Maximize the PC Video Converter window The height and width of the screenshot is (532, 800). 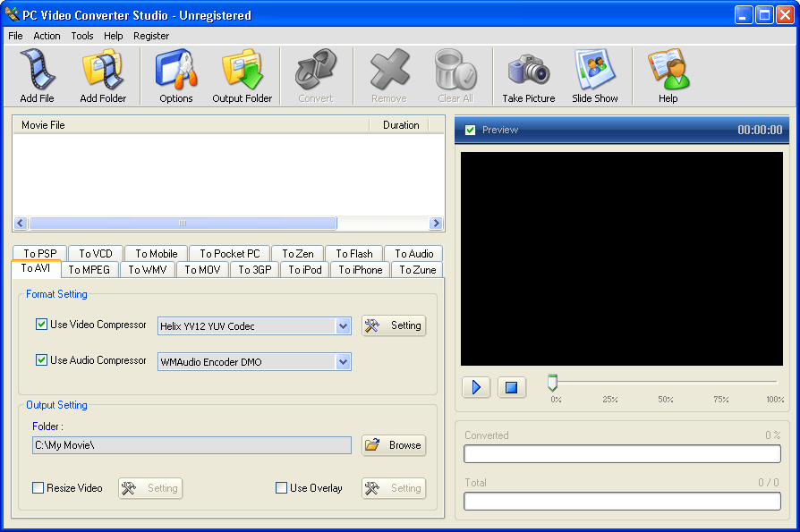point(764,15)
